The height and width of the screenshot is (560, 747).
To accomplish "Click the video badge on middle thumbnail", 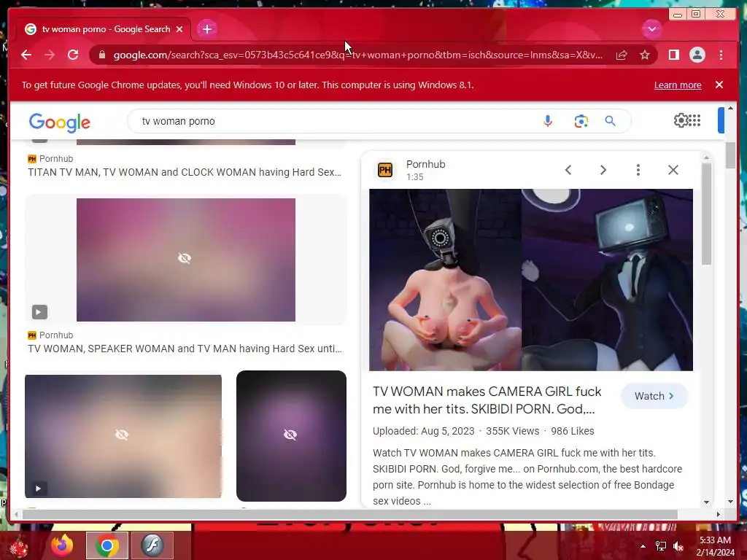I will [x=39, y=312].
